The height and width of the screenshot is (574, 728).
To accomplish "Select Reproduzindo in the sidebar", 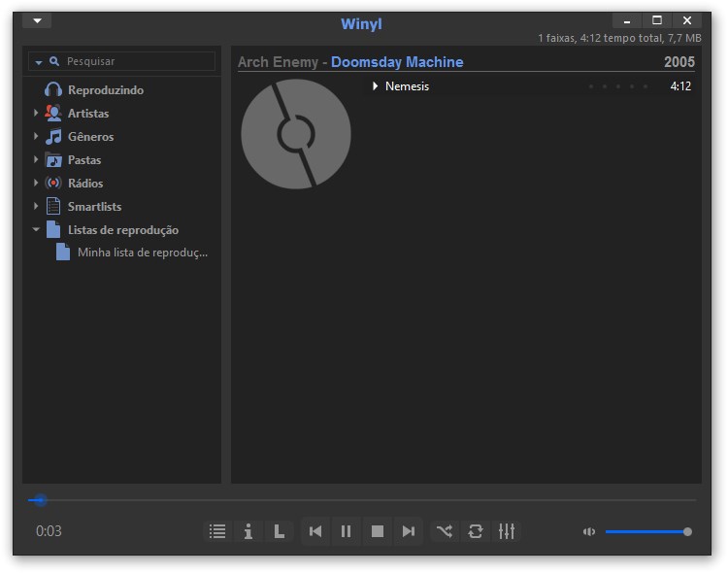I will (x=105, y=90).
